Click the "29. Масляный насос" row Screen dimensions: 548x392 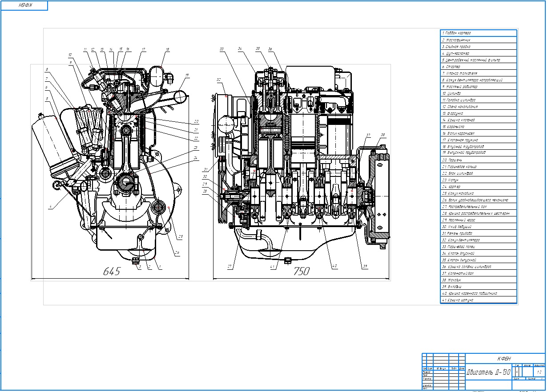pos(479,220)
